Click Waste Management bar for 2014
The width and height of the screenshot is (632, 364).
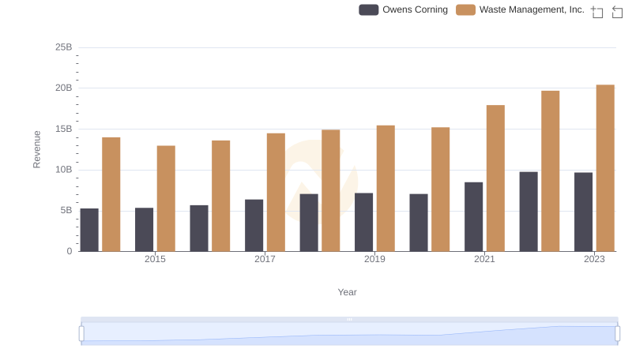point(111,194)
